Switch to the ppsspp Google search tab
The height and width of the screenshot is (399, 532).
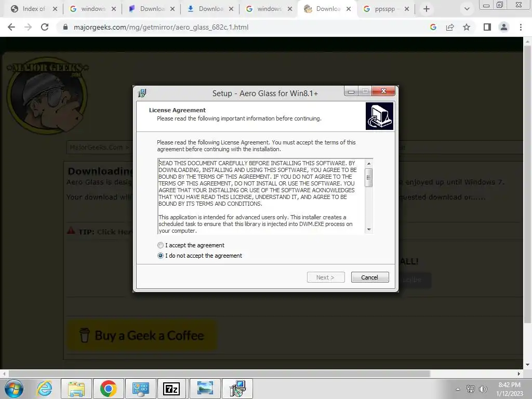[x=385, y=9]
